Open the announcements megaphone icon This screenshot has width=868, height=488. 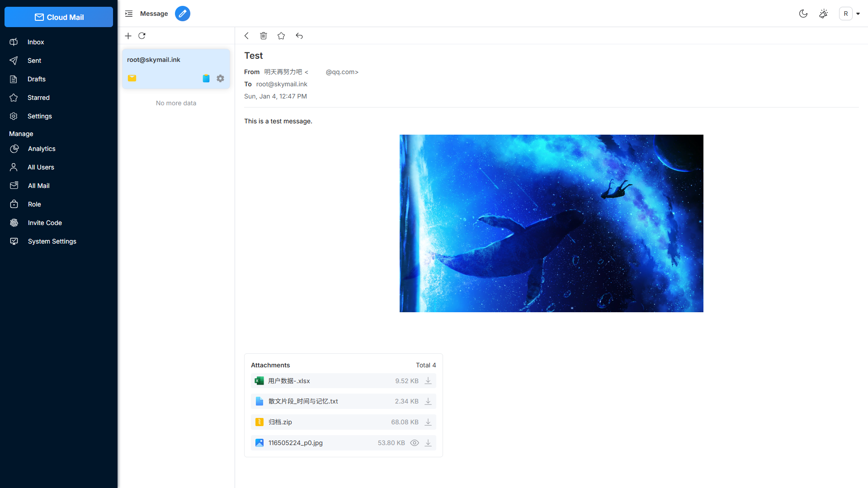tap(823, 14)
